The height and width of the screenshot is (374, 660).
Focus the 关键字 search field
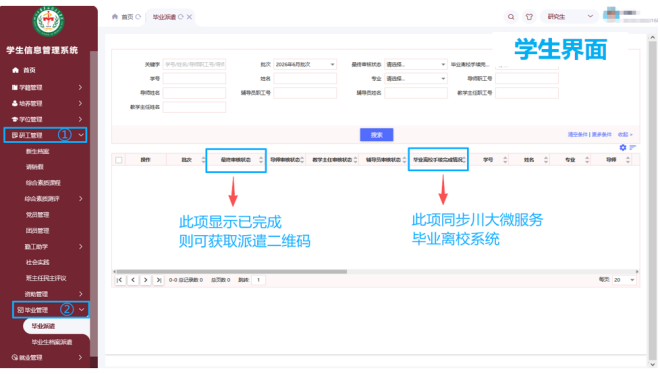point(194,64)
